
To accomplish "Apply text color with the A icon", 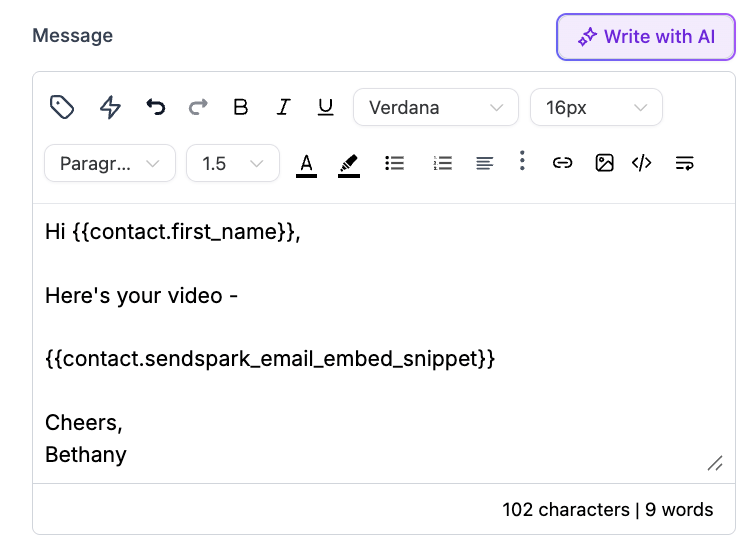I will pos(306,165).
